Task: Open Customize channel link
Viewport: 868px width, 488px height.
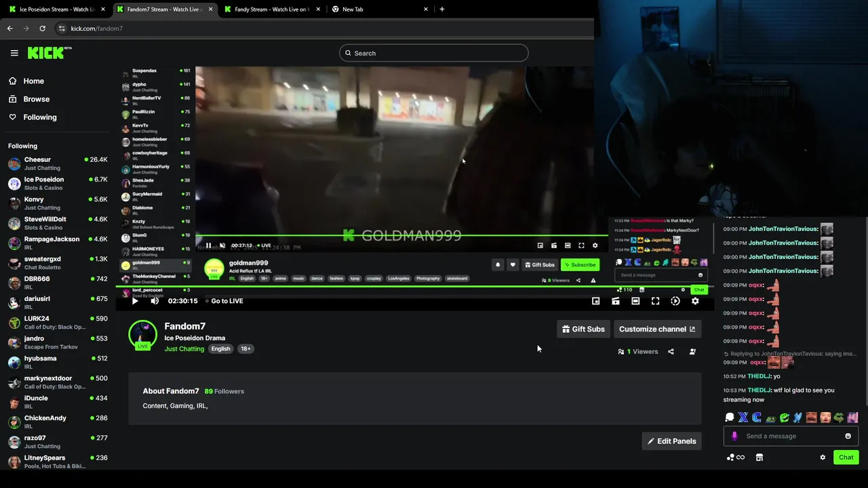Action: [x=657, y=329]
